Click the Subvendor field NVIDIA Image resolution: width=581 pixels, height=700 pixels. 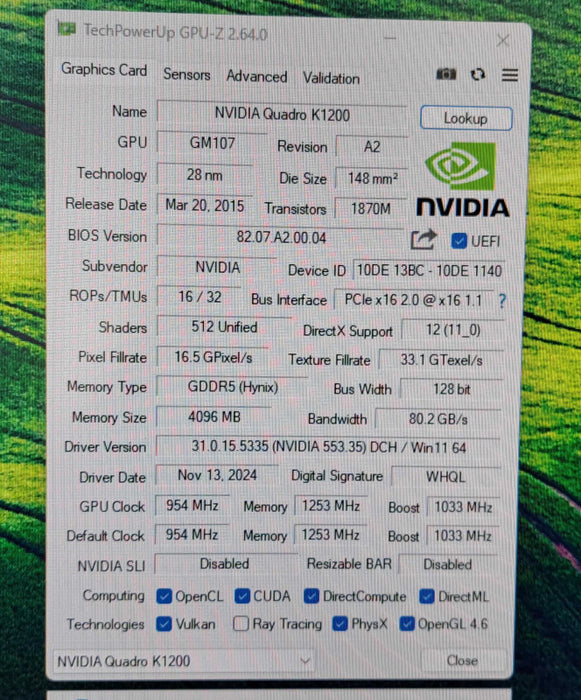217,267
